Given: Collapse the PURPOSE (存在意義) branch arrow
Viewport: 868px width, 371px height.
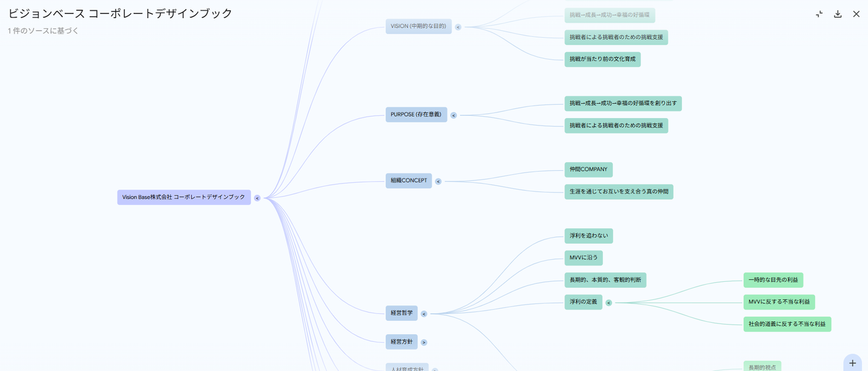Looking at the screenshot, I should pyautogui.click(x=454, y=115).
